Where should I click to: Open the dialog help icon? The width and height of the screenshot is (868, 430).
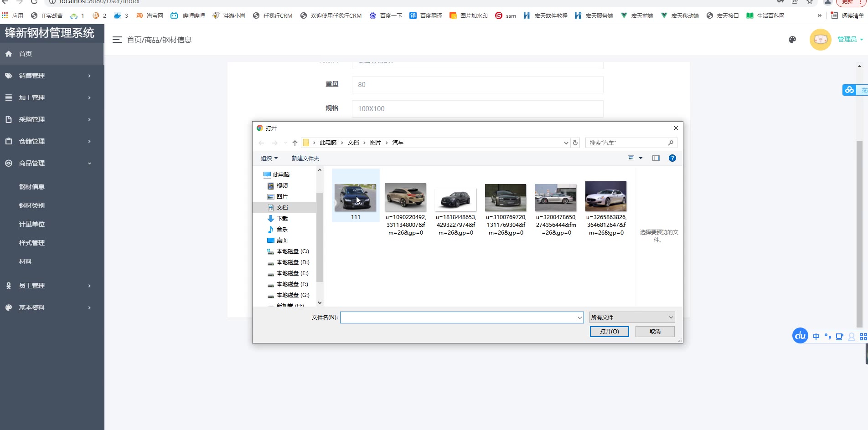[x=672, y=158]
